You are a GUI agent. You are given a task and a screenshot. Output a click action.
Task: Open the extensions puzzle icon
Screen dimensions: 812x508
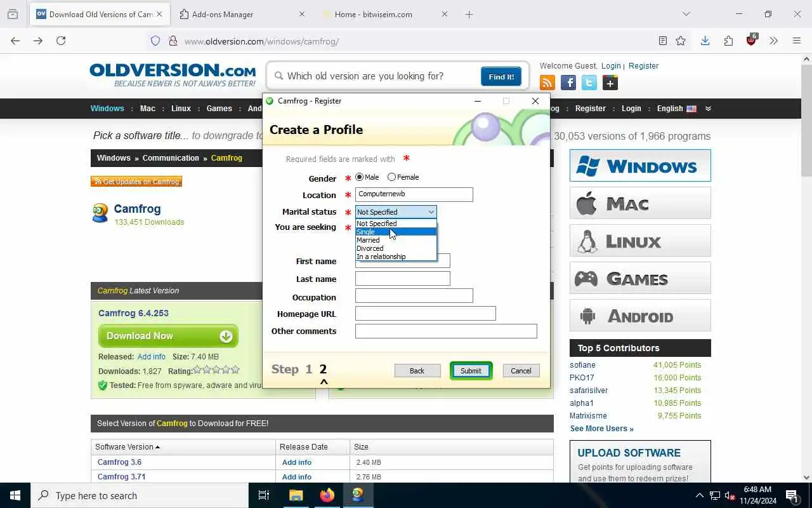728,41
